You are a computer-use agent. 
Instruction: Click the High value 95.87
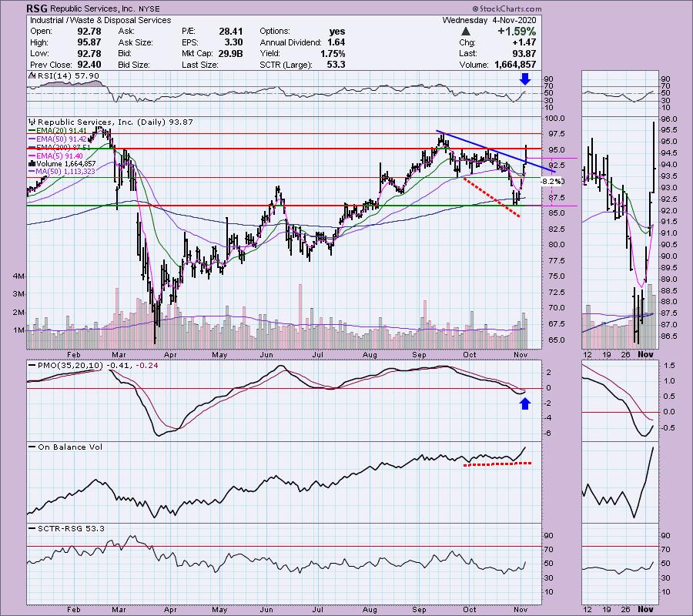[x=89, y=42]
